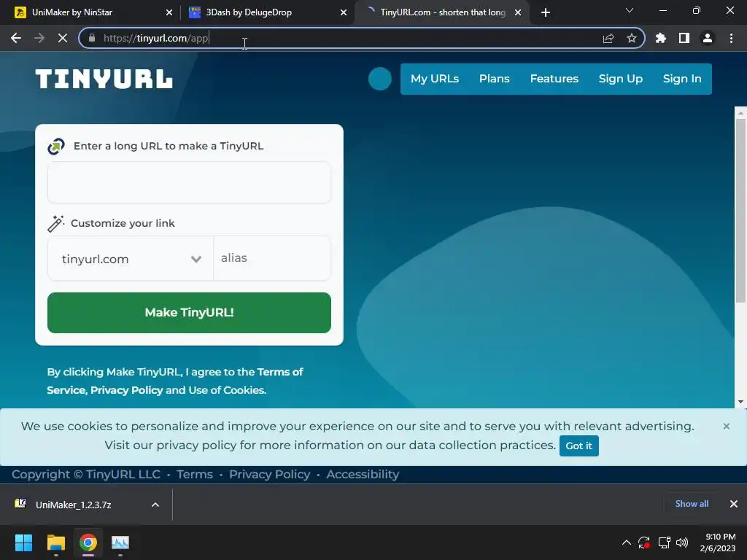Close the 3Dash by DelugeDrop tab
This screenshot has width=747, height=560.
344,12
